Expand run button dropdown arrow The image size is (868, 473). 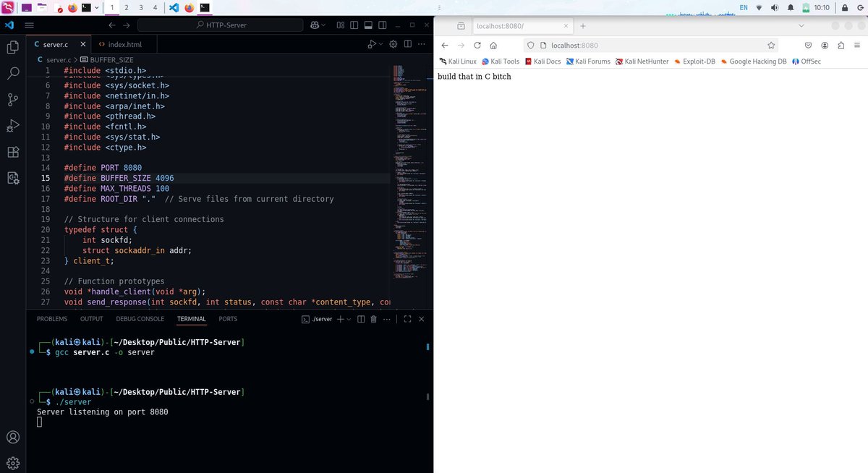[380, 44]
